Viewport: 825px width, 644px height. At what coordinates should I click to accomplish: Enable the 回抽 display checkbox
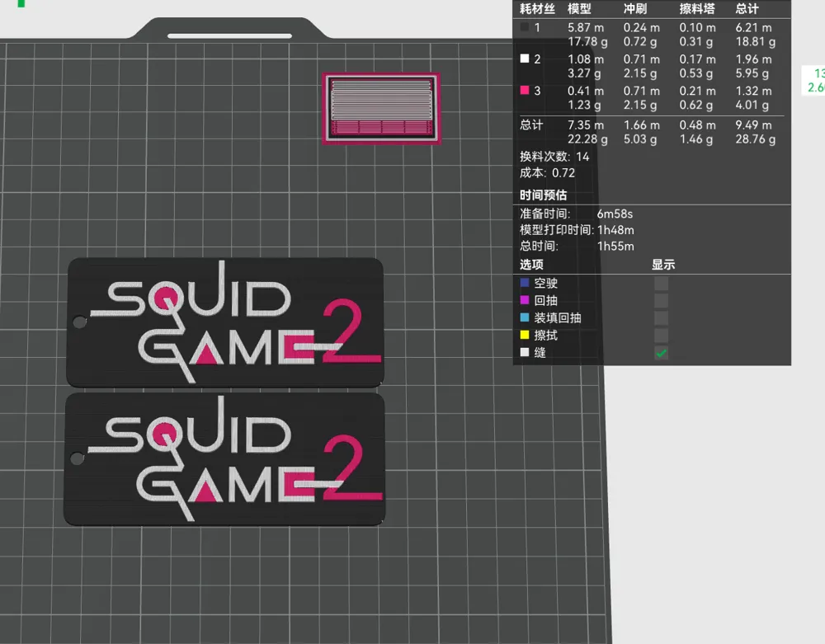point(662,301)
